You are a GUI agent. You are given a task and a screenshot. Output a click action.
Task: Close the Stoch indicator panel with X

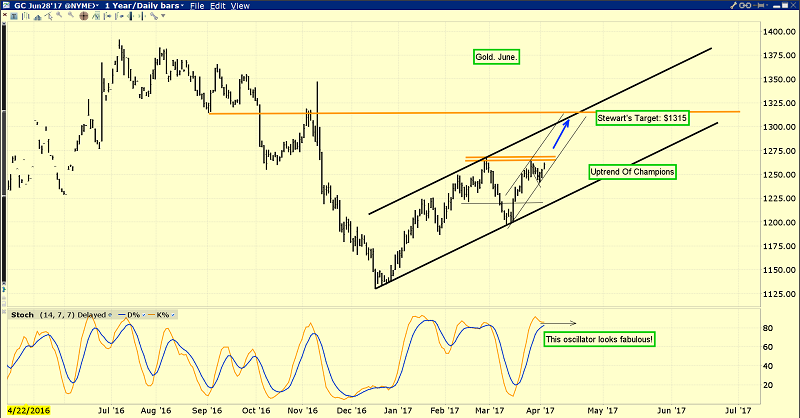coord(4,311)
